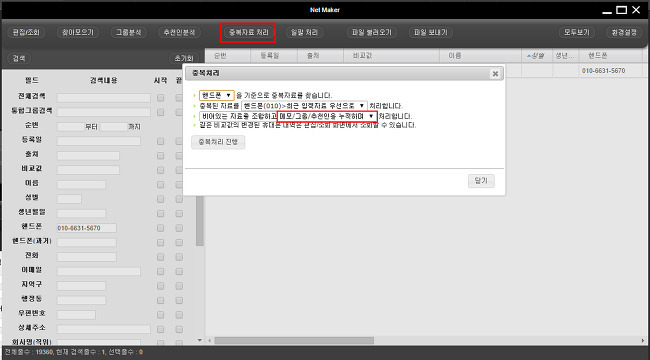Focus the 전체검색 input field
Screen dimensions: 650x360
click(104, 98)
